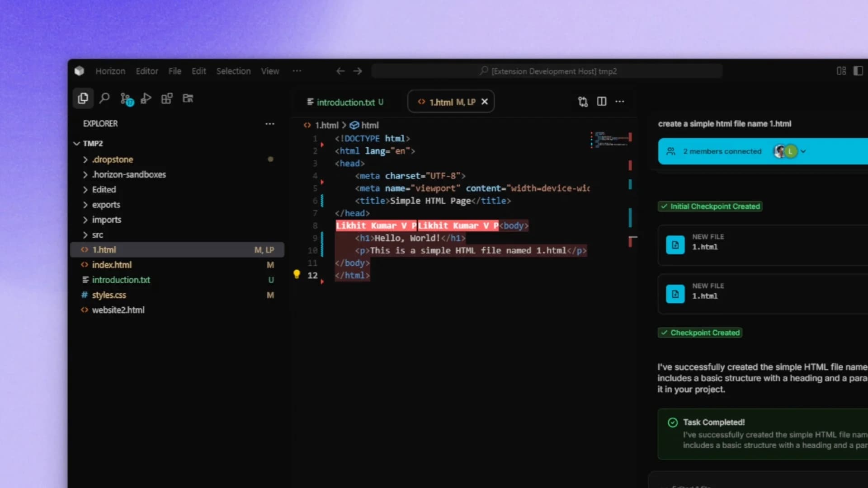Image resolution: width=868 pixels, height=488 pixels.
Task: Open the Selection menu
Action: pyautogui.click(x=233, y=71)
